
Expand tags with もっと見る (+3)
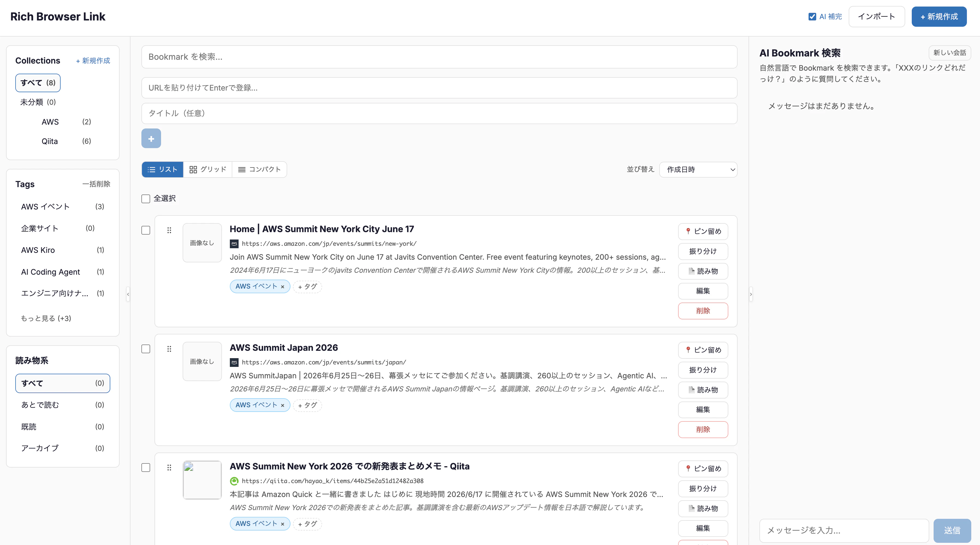[x=46, y=318]
